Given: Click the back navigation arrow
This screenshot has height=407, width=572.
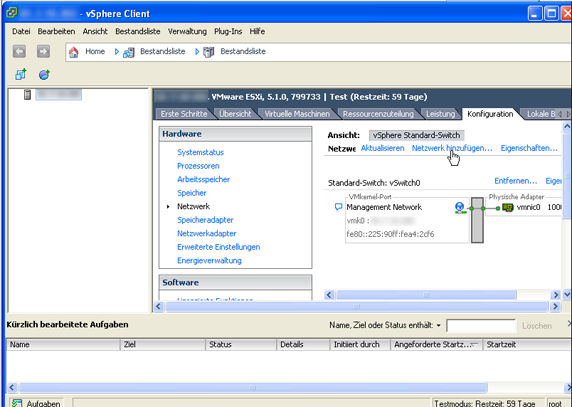Looking at the screenshot, I should click(x=19, y=51).
